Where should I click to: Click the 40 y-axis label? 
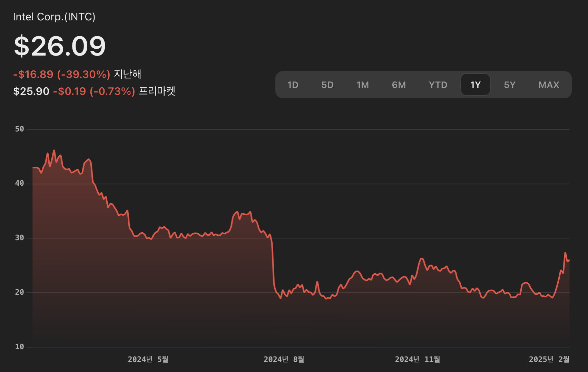(20, 183)
